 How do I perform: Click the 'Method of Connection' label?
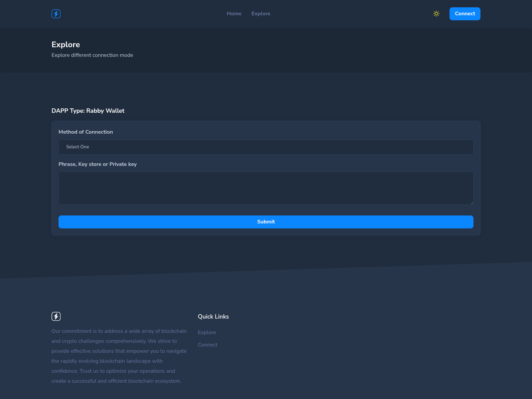85,132
